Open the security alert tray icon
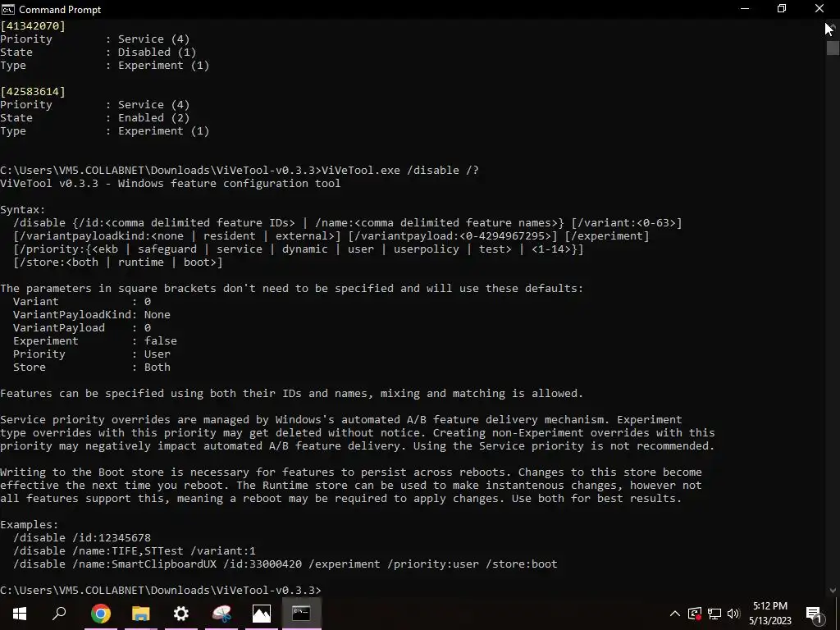This screenshot has height=630, width=840. coord(695,614)
